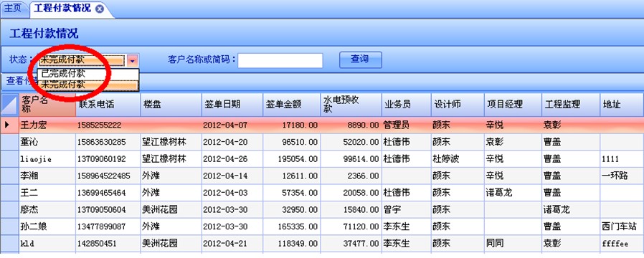Click prepayment 71120.00 cell
Image resolution: width=644 pixels, height=258 pixels.
click(x=351, y=226)
